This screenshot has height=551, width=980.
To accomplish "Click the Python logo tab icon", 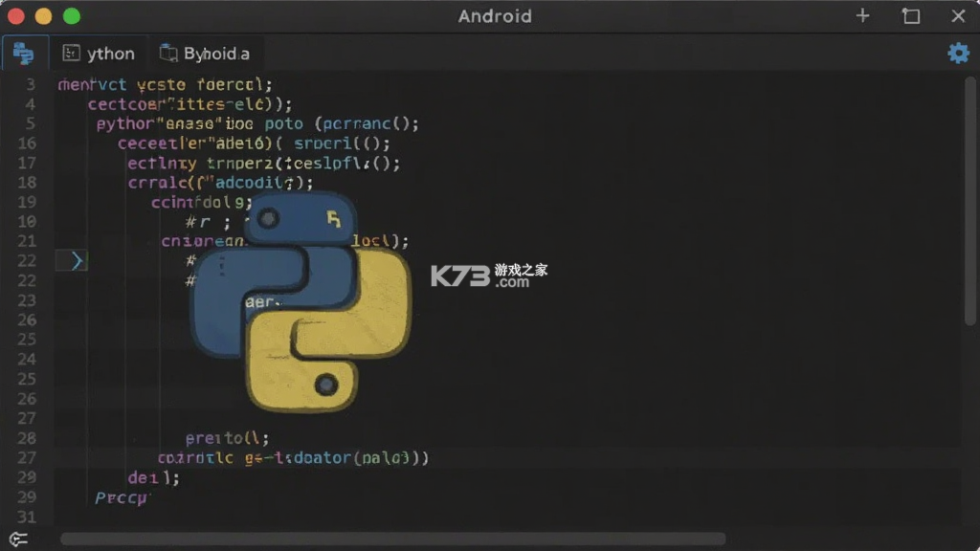I will coord(24,54).
